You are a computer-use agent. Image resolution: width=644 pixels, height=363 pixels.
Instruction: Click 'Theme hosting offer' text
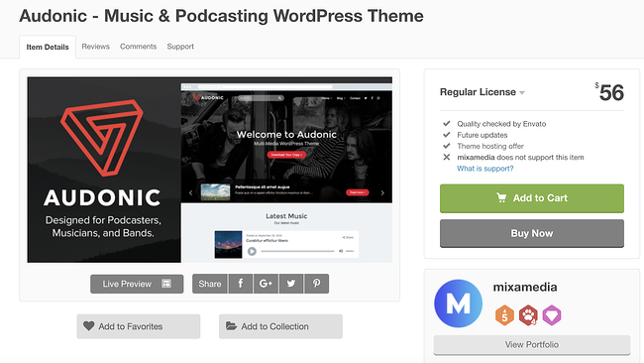[x=490, y=146]
